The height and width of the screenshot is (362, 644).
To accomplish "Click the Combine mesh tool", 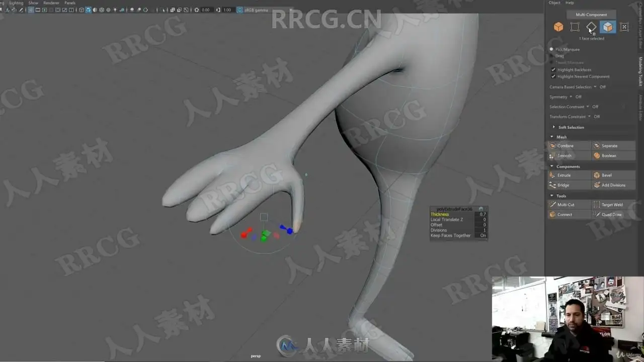I will pos(569,146).
